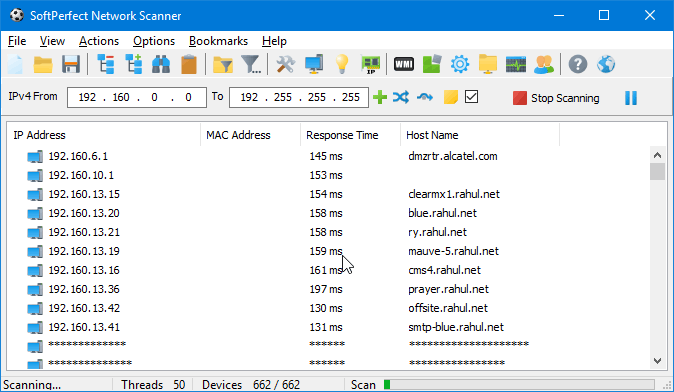The width and height of the screenshot is (674, 392).
Task: Click the green sheets export icon
Action: (432, 64)
